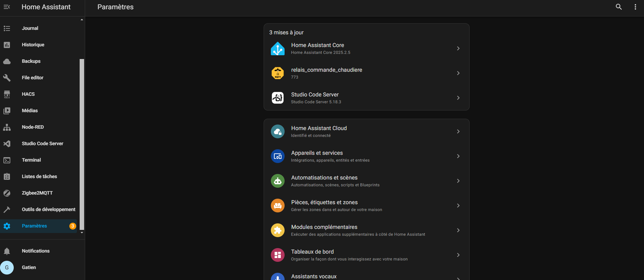Click the Terminal console icon
Image resolution: width=644 pixels, height=280 pixels.
[7, 160]
